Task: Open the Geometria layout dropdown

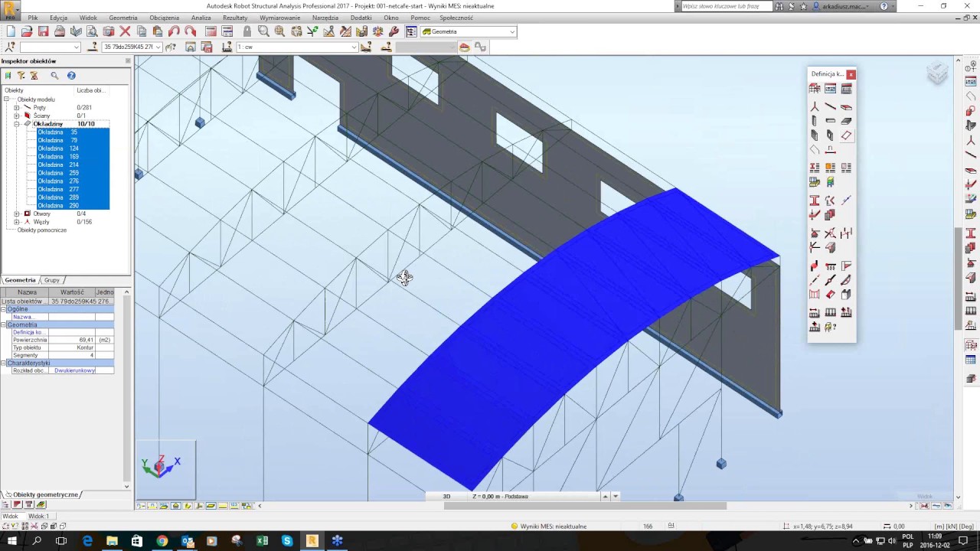Action: (512, 32)
